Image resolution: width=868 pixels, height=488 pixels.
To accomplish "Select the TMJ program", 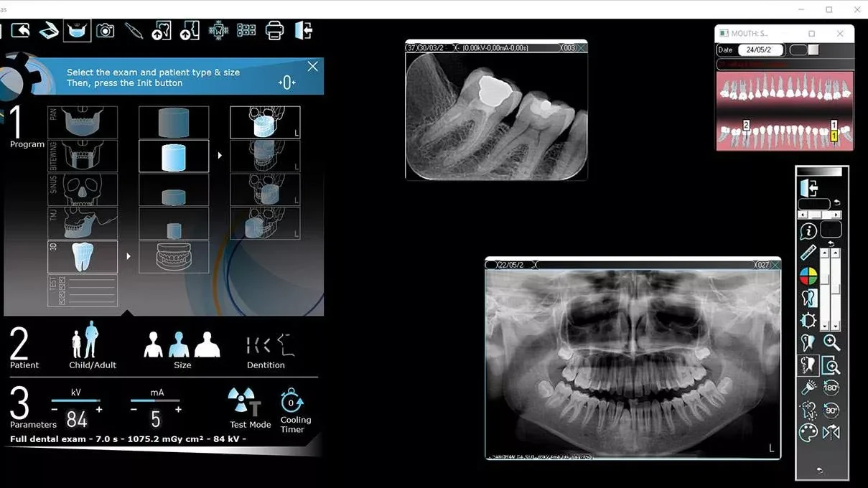I will point(83,223).
